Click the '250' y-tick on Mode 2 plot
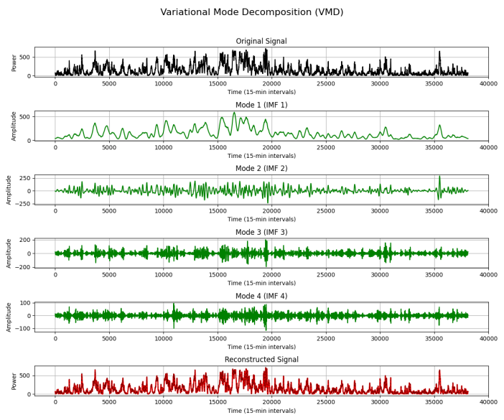Screen dimensions: 504x420 click(25, 178)
